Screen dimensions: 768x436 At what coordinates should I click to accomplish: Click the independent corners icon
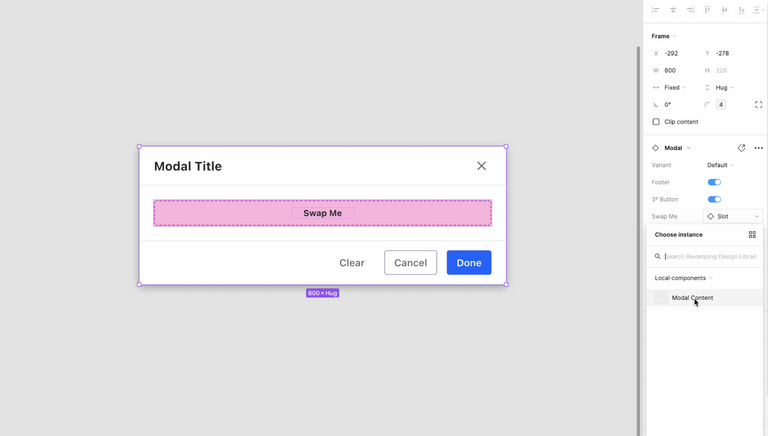pyautogui.click(x=758, y=104)
